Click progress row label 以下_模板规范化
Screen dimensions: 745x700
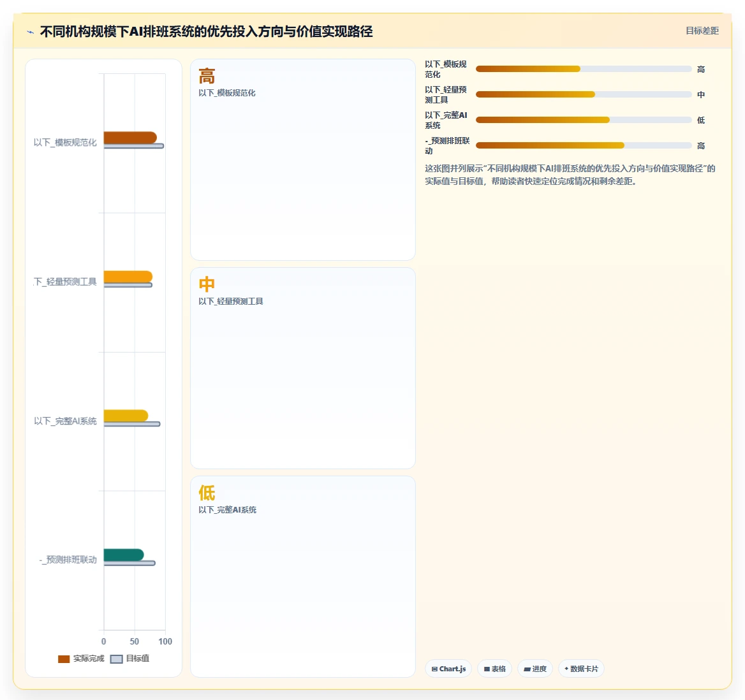pyautogui.click(x=446, y=69)
